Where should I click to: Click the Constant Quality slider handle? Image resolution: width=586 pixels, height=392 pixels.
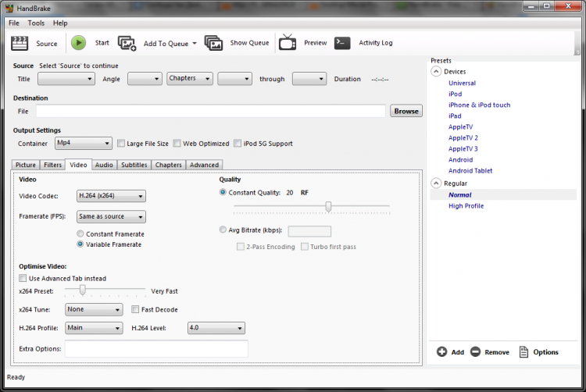pyautogui.click(x=328, y=206)
